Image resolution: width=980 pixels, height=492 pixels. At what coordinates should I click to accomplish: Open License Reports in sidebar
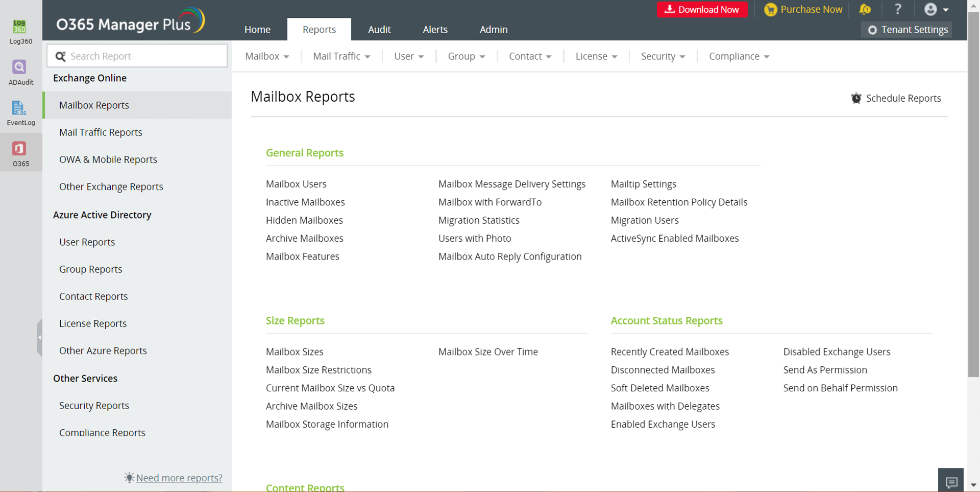(x=93, y=323)
